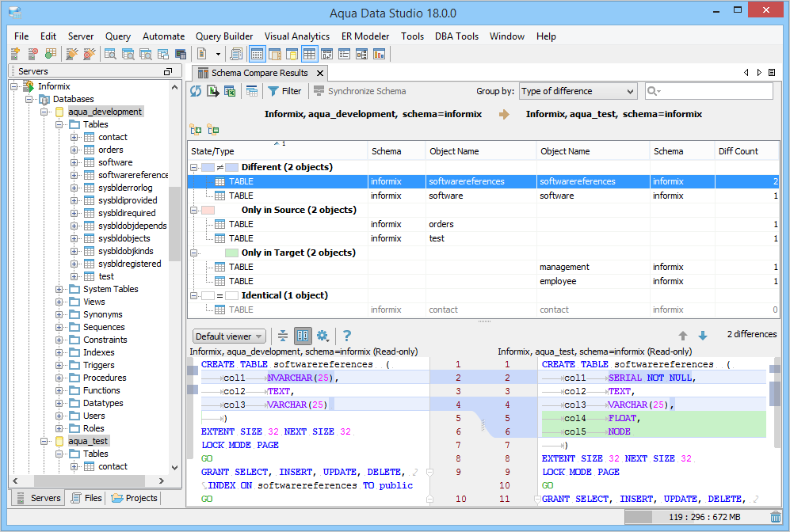Collapse the Only in Target group

193,253
